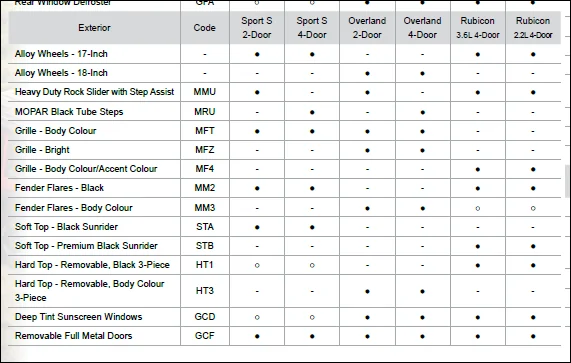Click standard dot for GCF Rubicon 2.2L
571x363 pixels.
pyautogui.click(x=533, y=336)
